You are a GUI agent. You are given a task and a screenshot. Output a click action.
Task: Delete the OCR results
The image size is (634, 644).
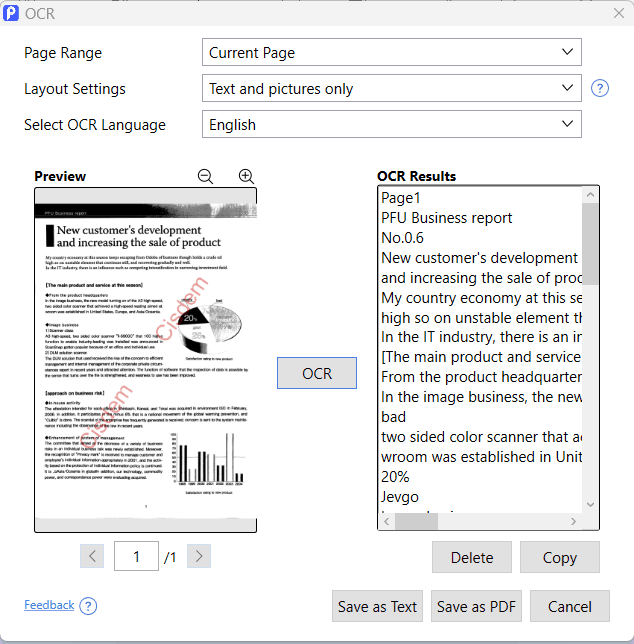472,558
